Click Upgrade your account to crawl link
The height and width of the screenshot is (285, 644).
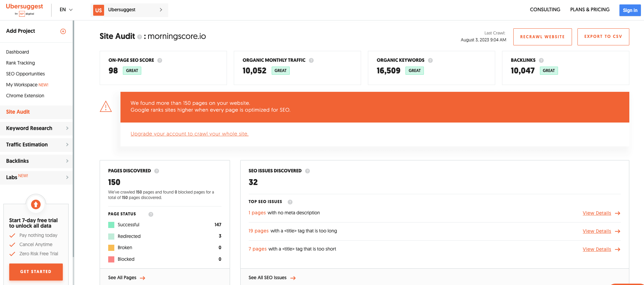pyautogui.click(x=189, y=134)
